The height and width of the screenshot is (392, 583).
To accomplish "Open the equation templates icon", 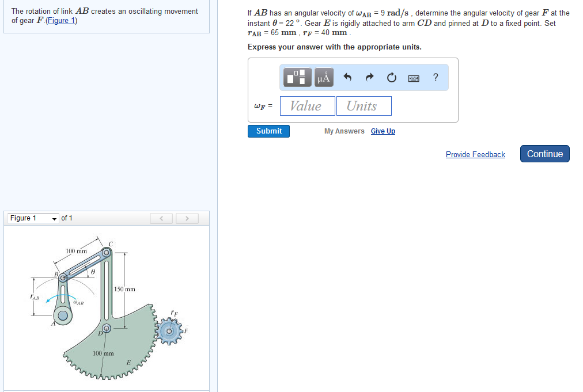I will [x=297, y=77].
